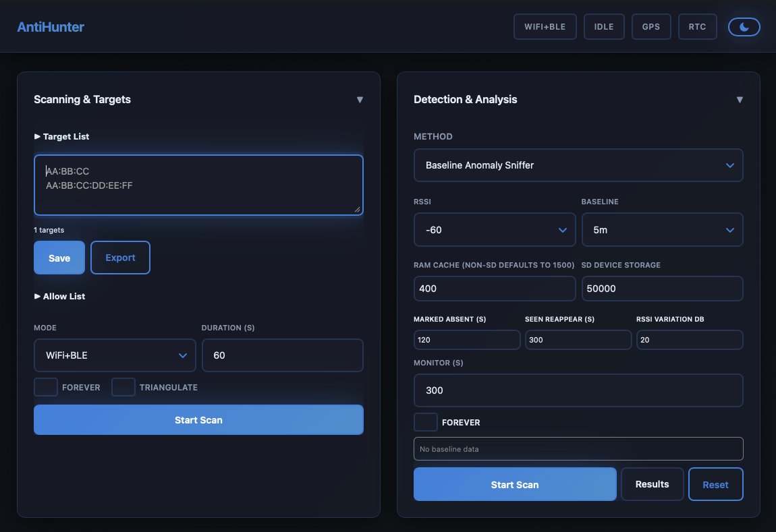Open the WiFi+BLE mode dropdown

point(115,355)
